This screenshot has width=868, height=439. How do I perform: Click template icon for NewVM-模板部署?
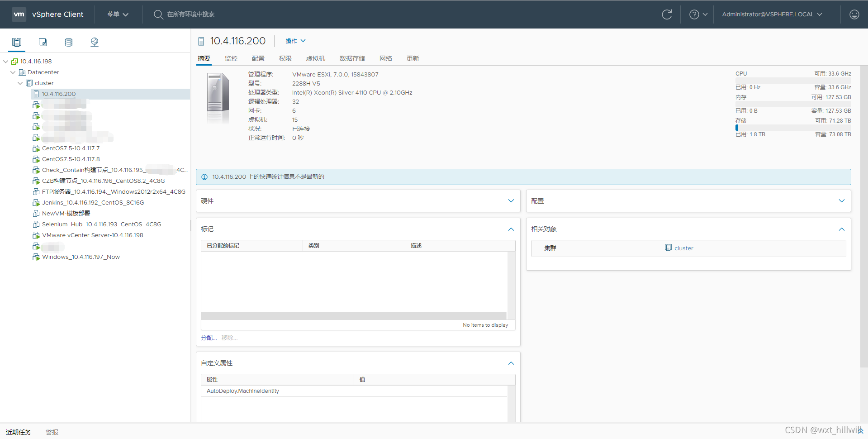(36, 214)
